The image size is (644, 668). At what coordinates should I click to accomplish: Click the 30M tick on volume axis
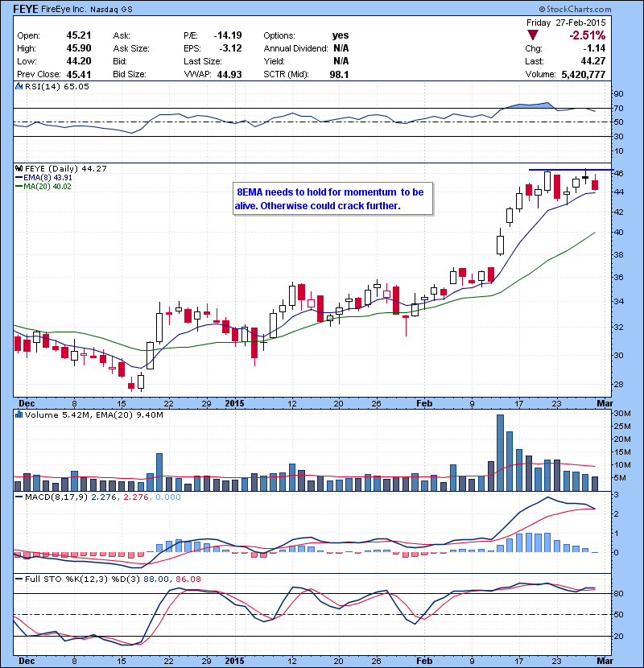click(x=621, y=413)
